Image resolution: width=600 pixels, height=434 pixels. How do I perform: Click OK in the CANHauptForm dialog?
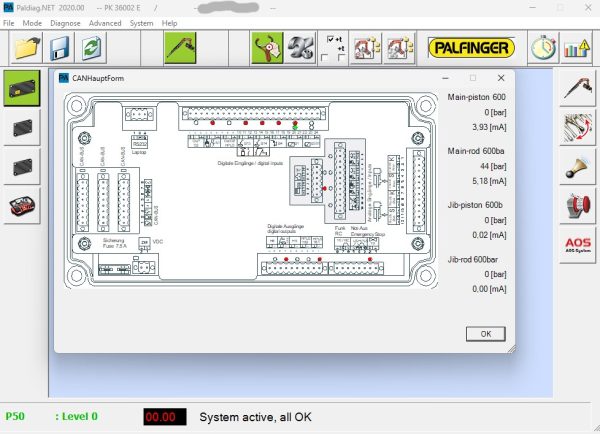click(485, 334)
